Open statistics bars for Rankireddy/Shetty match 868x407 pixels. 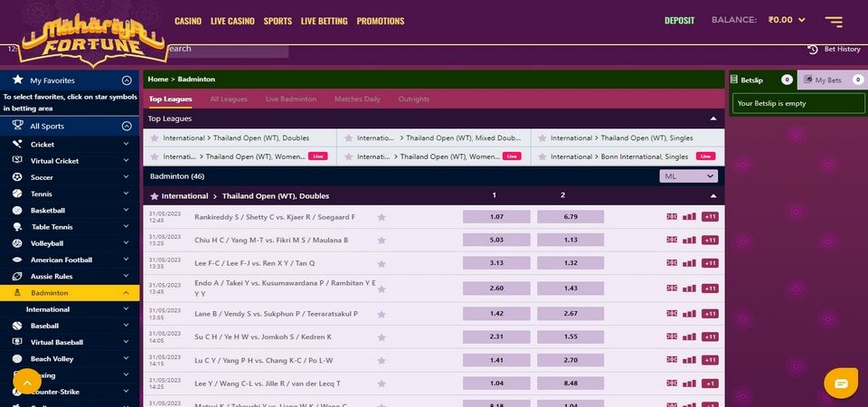[689, 216]
